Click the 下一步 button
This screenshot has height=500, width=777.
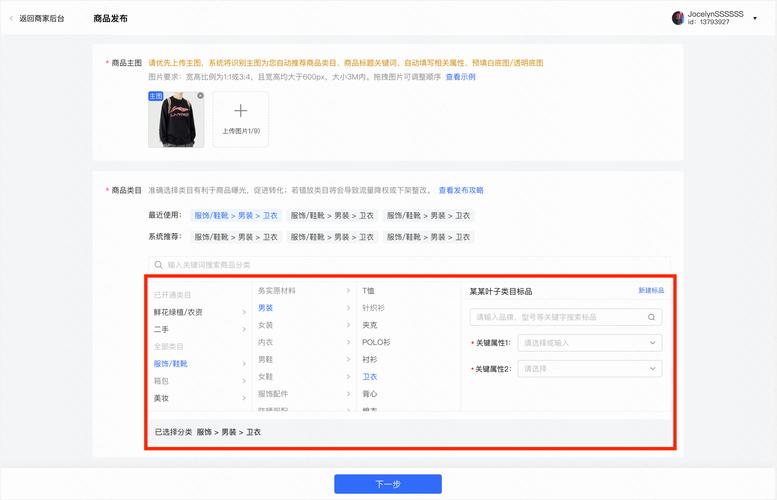(x=388, y=484)
